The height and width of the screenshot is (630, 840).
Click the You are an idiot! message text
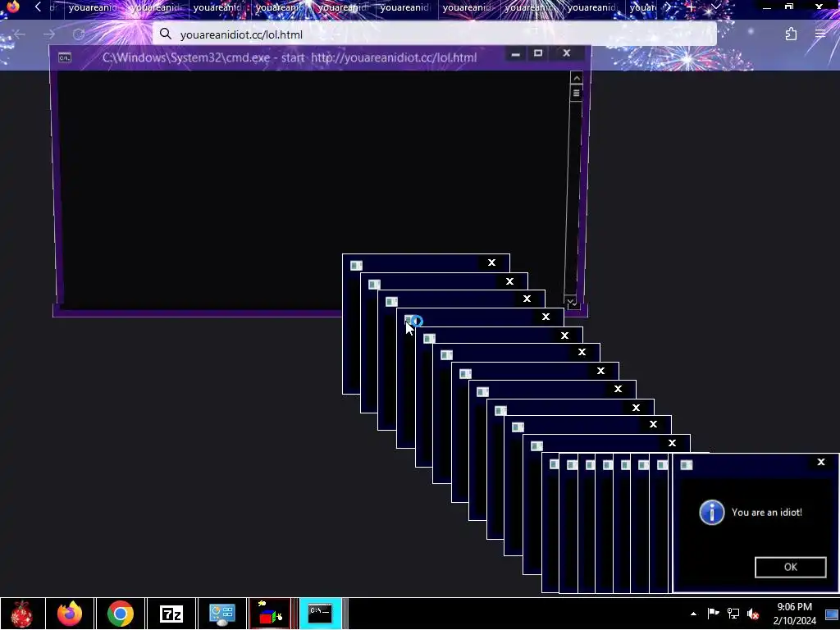[x=767, y=513]
